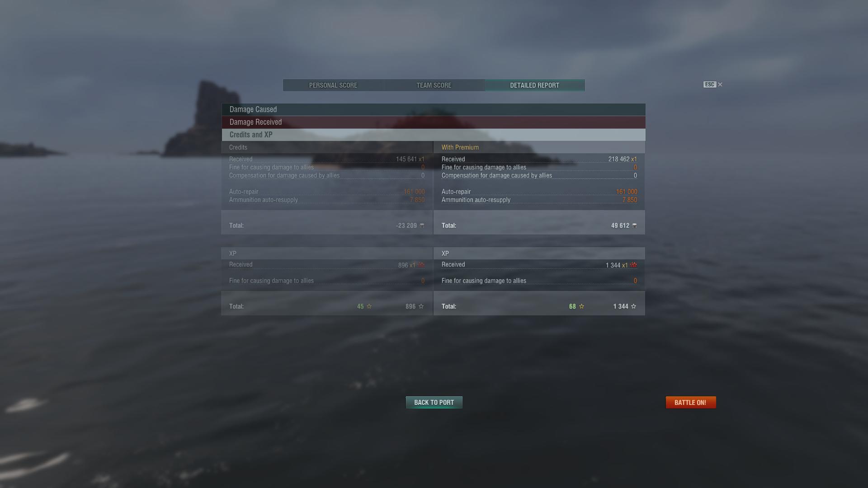Click the Auto-repair 161 000 premium row
Image resolution: width=868 pixels, height=488 pixels.
(539, 192)
